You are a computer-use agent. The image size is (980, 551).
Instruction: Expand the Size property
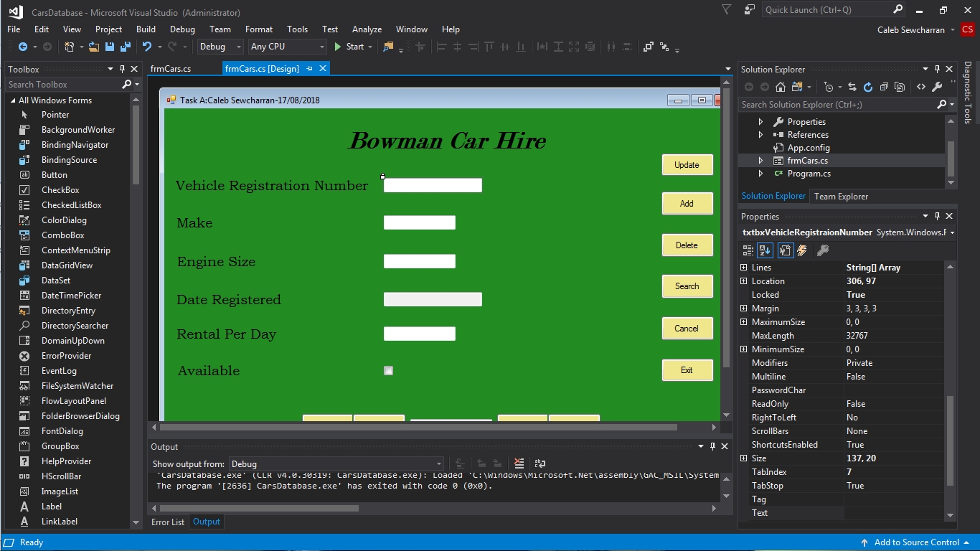(743, 458)
